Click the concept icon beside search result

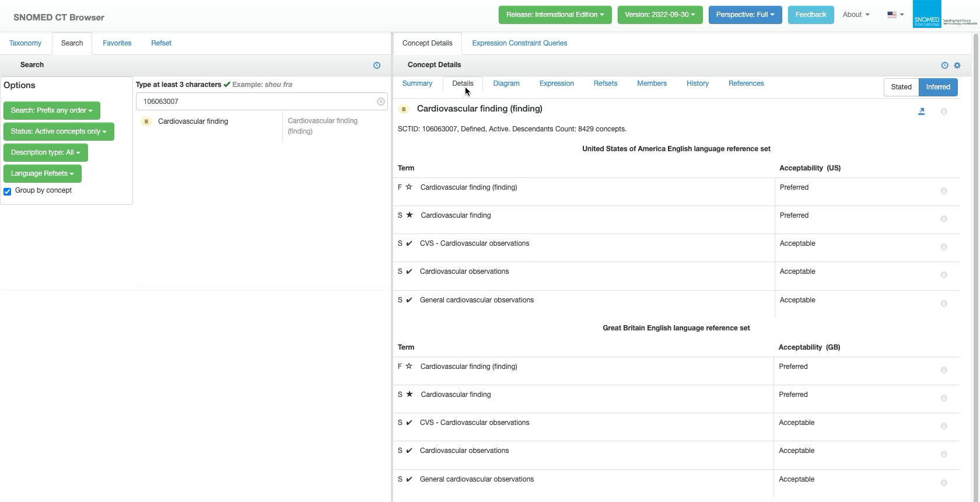pyautogui.click(x=146, y=121)
